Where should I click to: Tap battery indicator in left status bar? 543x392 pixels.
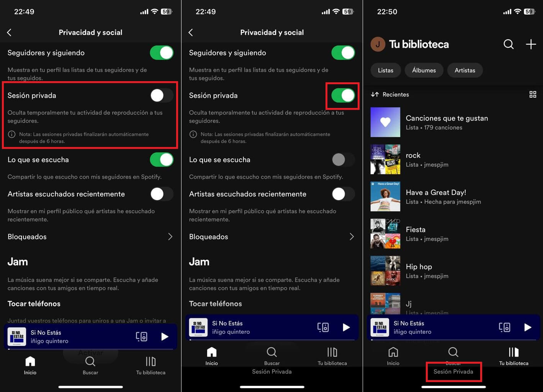click(x=166, y=12)
